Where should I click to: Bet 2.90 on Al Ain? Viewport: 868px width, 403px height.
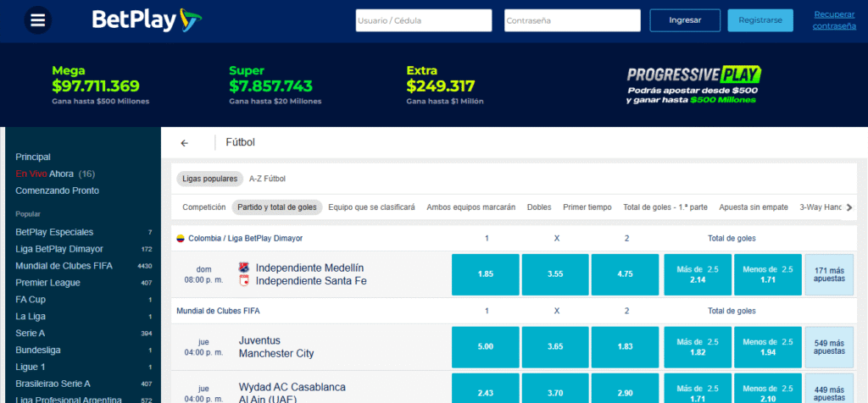click(625, 388)
